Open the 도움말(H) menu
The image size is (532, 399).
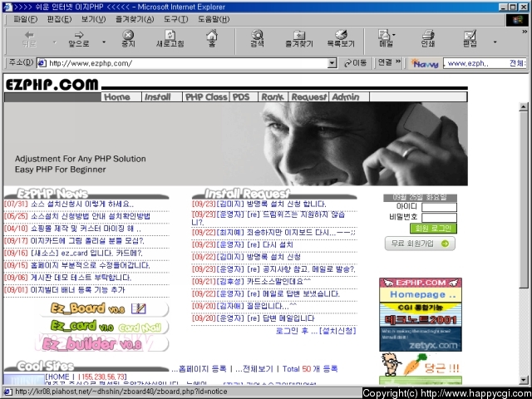(214, 19)
